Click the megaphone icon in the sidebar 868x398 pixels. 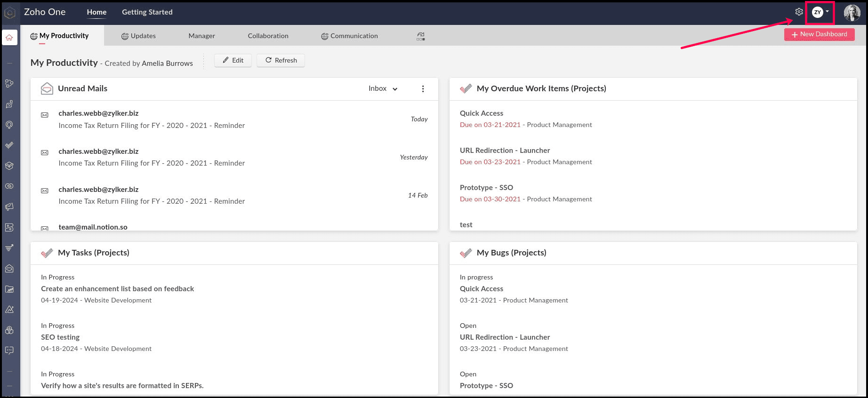tap(9, 207)
